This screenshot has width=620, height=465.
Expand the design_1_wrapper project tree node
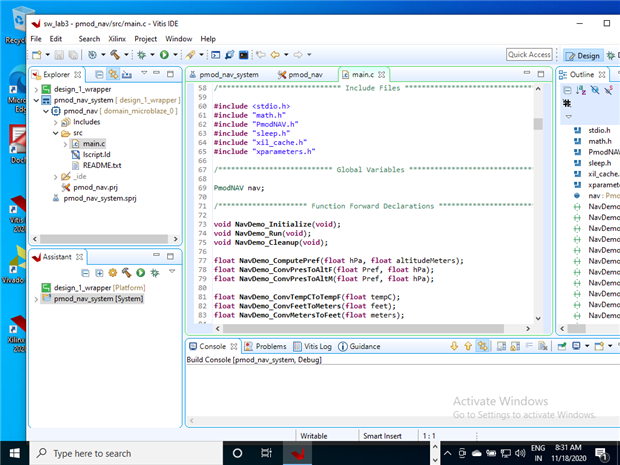37,90
